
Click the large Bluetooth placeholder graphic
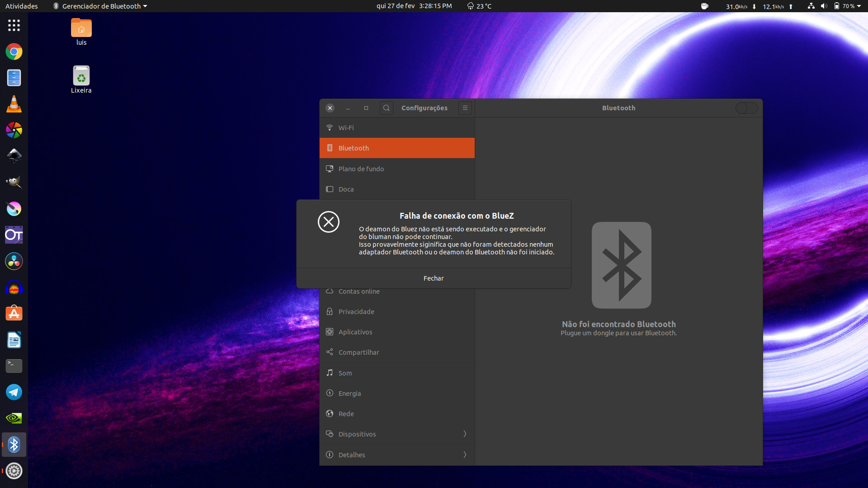[622, 265]
